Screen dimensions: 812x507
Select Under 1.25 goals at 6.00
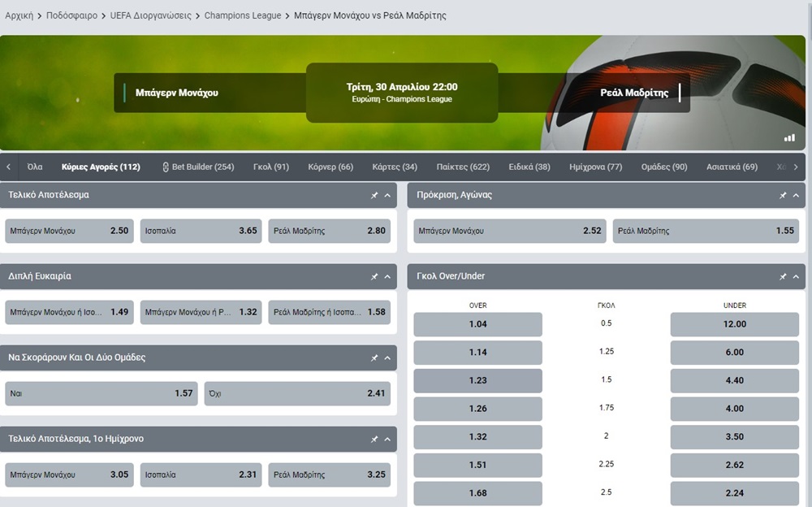click(x=734, y=353)
